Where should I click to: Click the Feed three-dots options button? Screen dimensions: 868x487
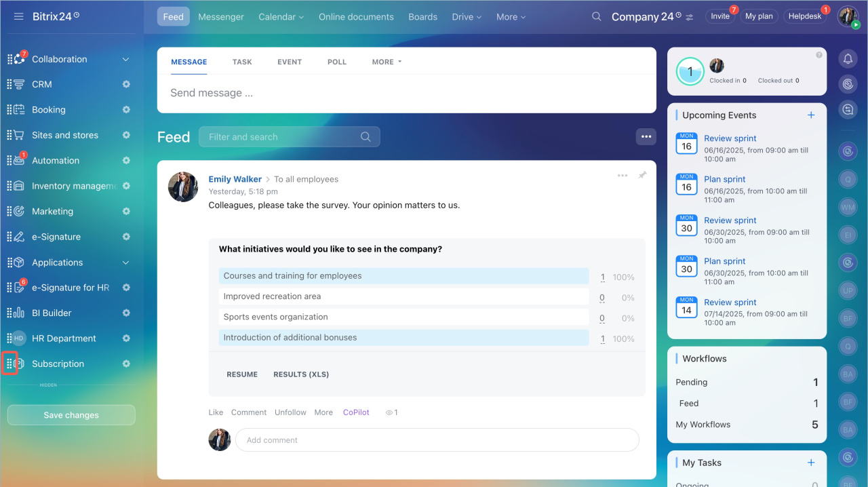tap(646, 137)
